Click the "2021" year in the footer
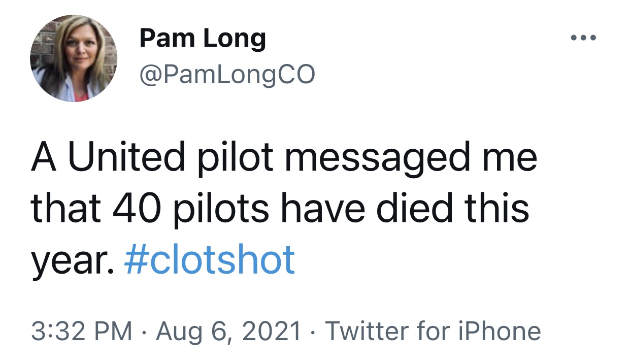Viewport: 630px width, 364px height. point(274,331)
